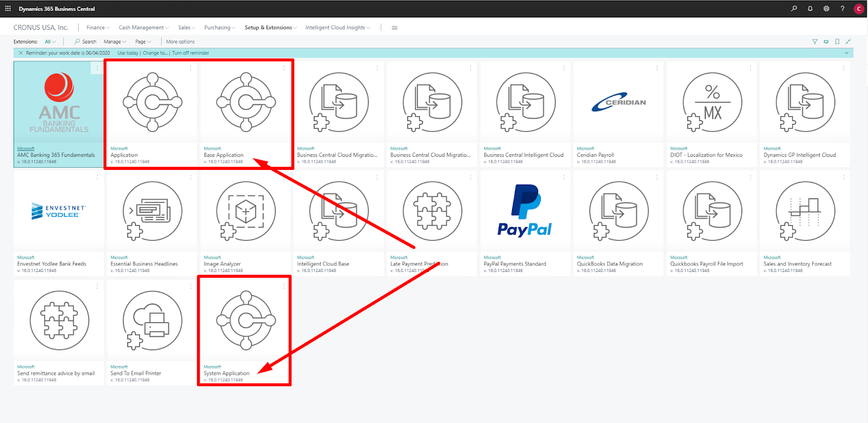Open the three-dot menu on Ceridian Payroll tile

tap(657, 68)
